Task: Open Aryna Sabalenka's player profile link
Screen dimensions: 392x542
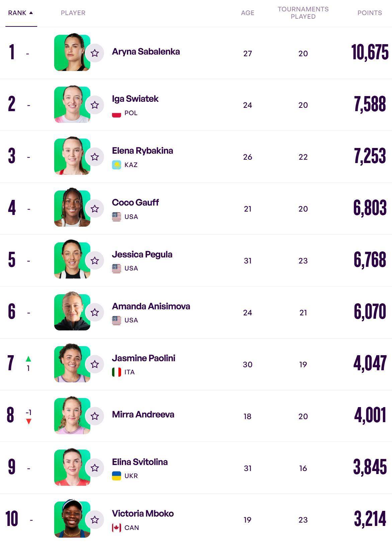Action: point(146,52)
